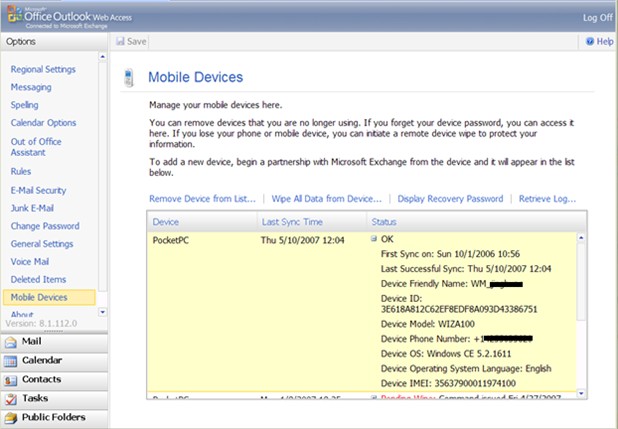Expand the Pending Wipe status row
The image size is (618, 429).
click(374, 397)
